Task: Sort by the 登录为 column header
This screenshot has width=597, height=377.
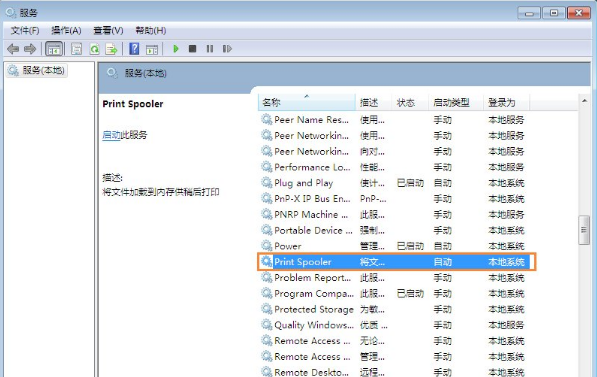Action: 506,102
